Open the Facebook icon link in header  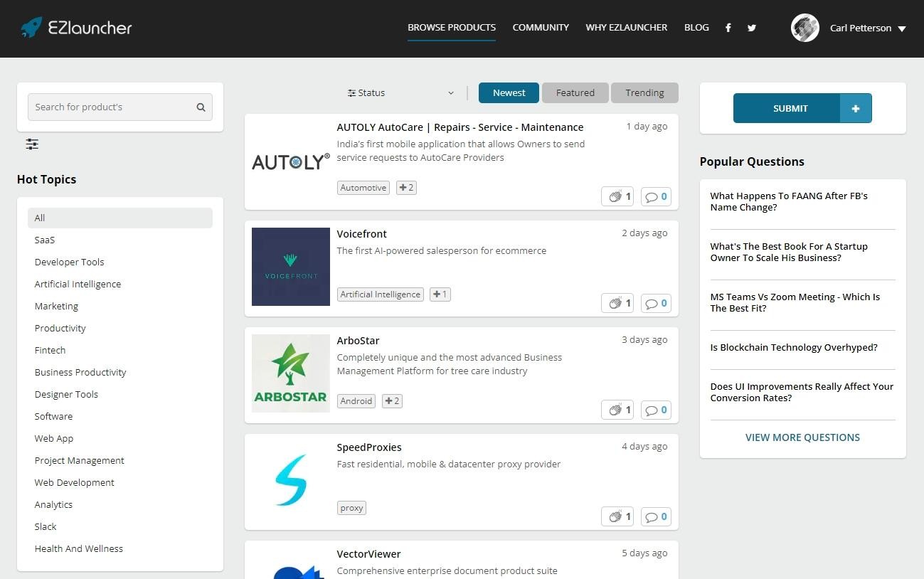click(728, 28)
